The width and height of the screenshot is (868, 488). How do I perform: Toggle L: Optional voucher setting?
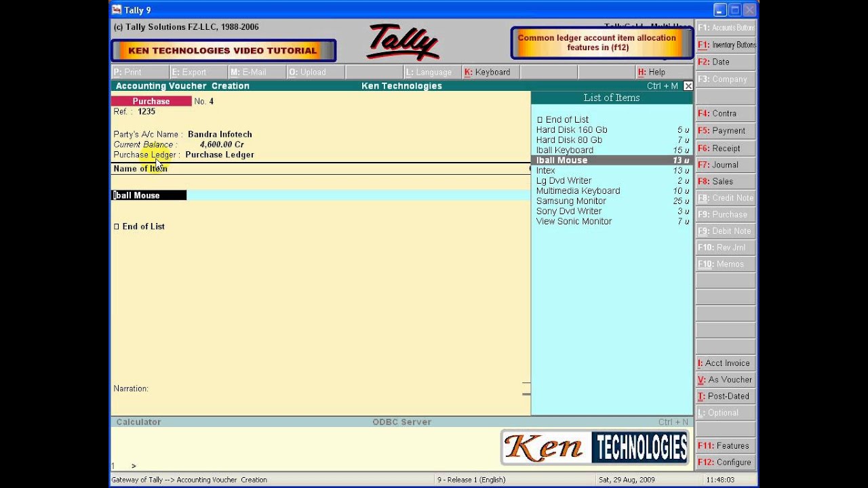point(726,413)
